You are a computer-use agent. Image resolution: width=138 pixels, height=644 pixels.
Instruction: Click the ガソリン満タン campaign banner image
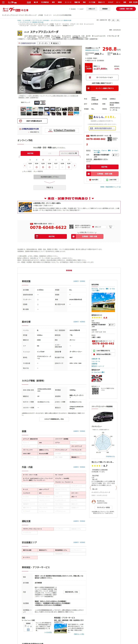(x=25, y=207)
